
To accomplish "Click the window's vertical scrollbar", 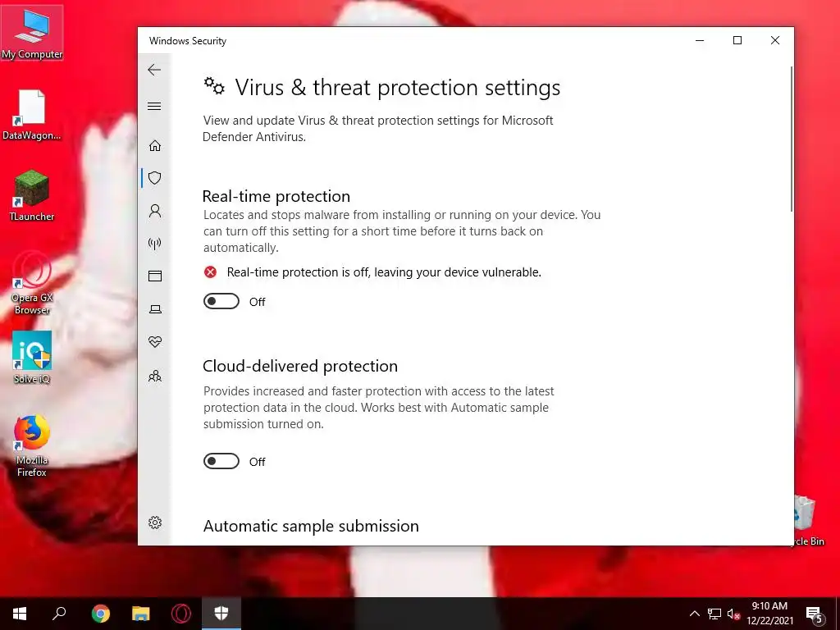I will tap(792, 138).
